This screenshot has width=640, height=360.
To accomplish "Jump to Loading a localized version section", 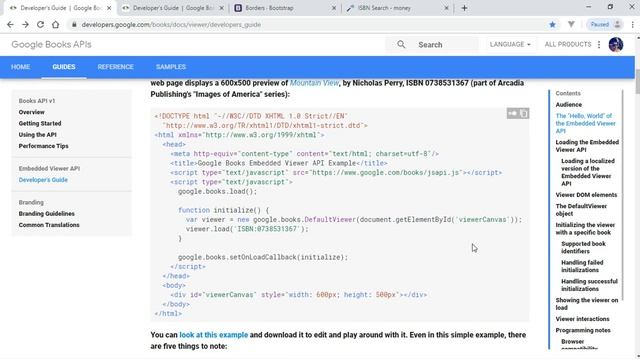I will (588, 172).
